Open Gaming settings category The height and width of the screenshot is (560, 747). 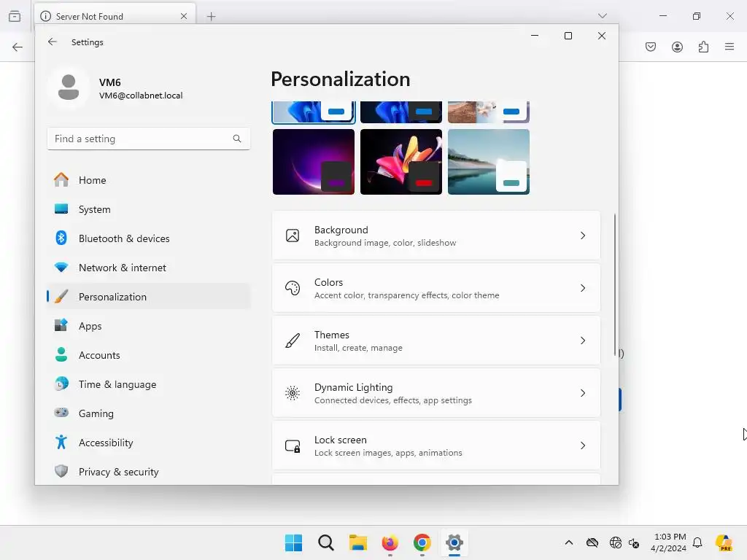tap(149, 413)
